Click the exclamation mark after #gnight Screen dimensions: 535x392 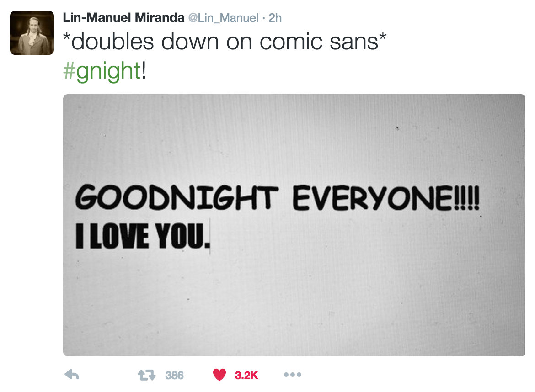point(144,71)
